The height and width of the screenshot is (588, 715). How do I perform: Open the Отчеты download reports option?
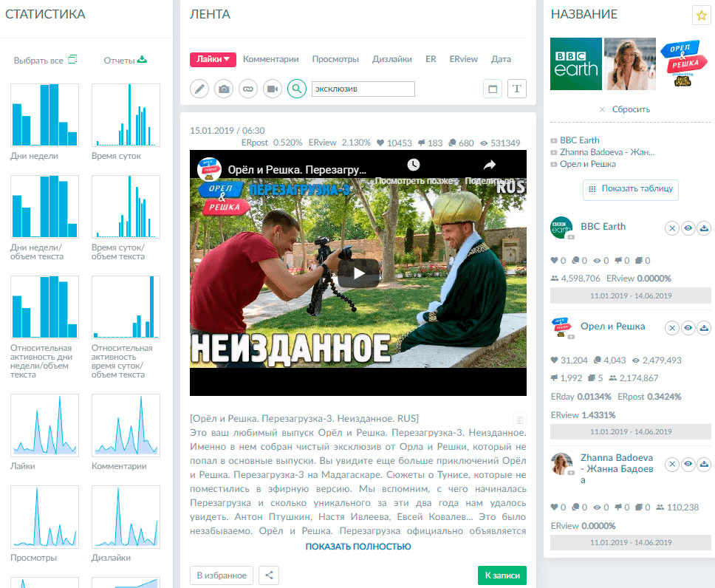coord(125,60)
